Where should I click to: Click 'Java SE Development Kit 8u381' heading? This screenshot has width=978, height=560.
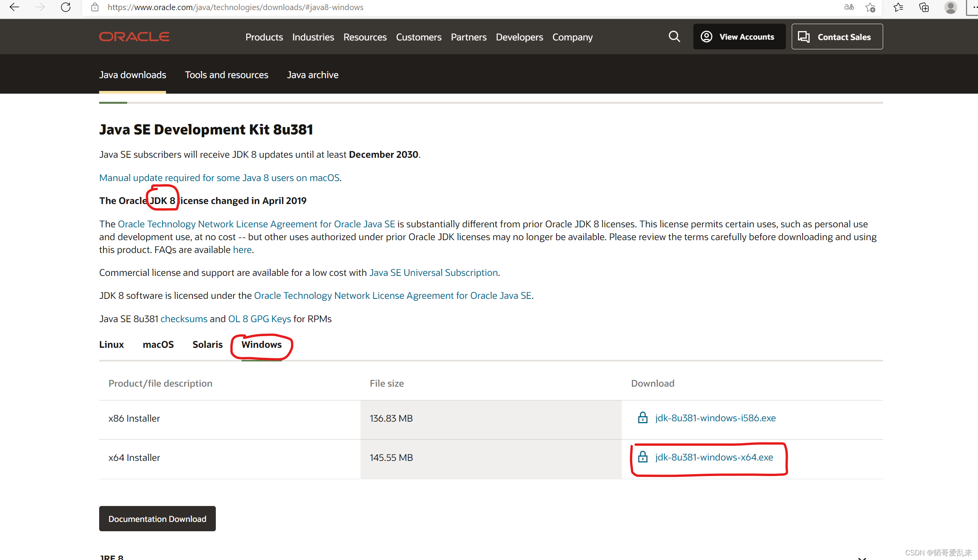coord(206,129)
